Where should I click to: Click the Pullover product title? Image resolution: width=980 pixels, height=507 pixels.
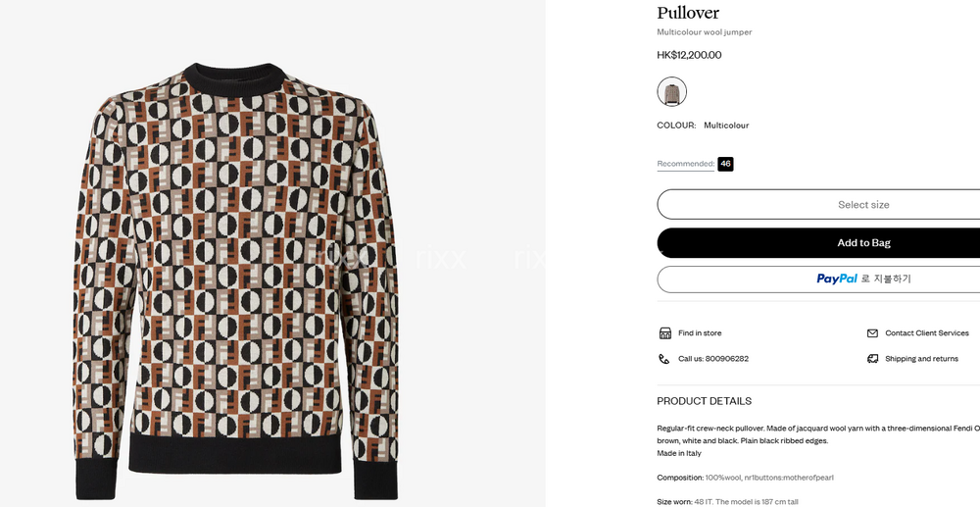(x=688, y=13)
